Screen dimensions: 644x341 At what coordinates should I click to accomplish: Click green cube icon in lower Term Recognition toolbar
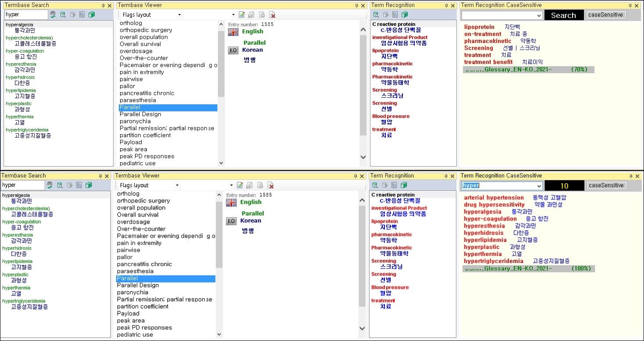coord(404,185)
